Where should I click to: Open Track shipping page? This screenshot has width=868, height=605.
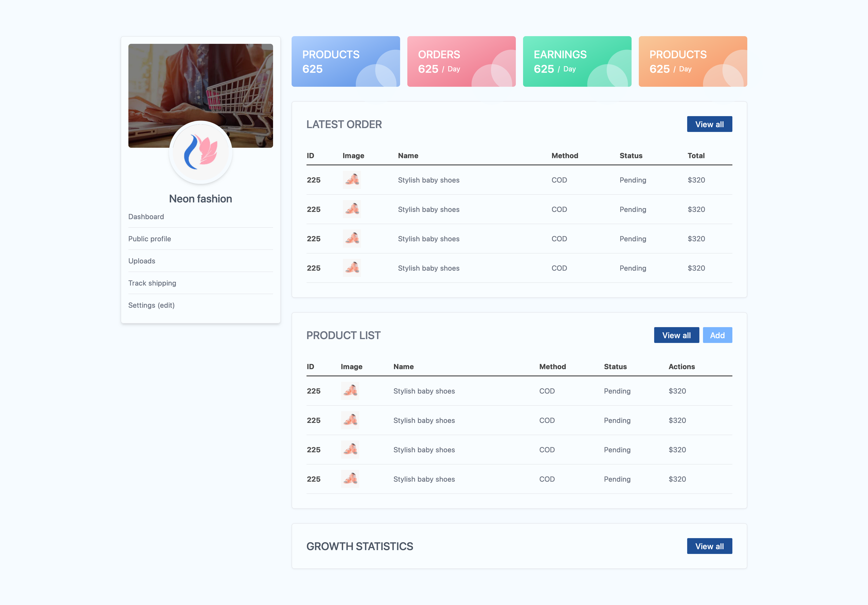pyautogui.click(x=152, y=283)
